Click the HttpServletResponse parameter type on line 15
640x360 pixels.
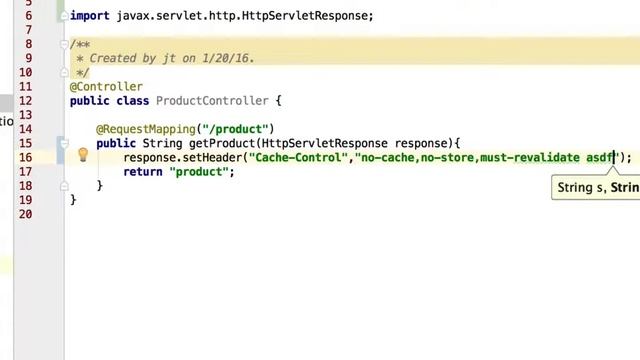click(x=324, y=144)
